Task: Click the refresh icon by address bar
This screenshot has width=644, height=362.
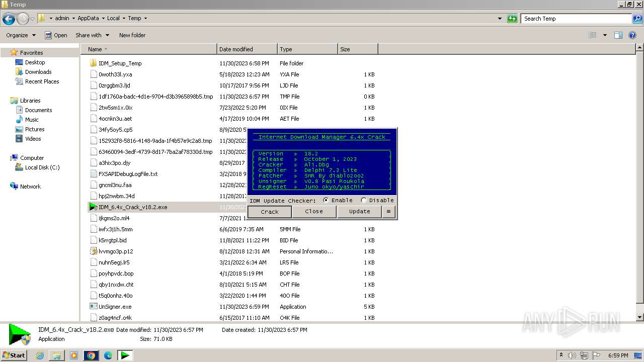Action: tap(512, 19)
